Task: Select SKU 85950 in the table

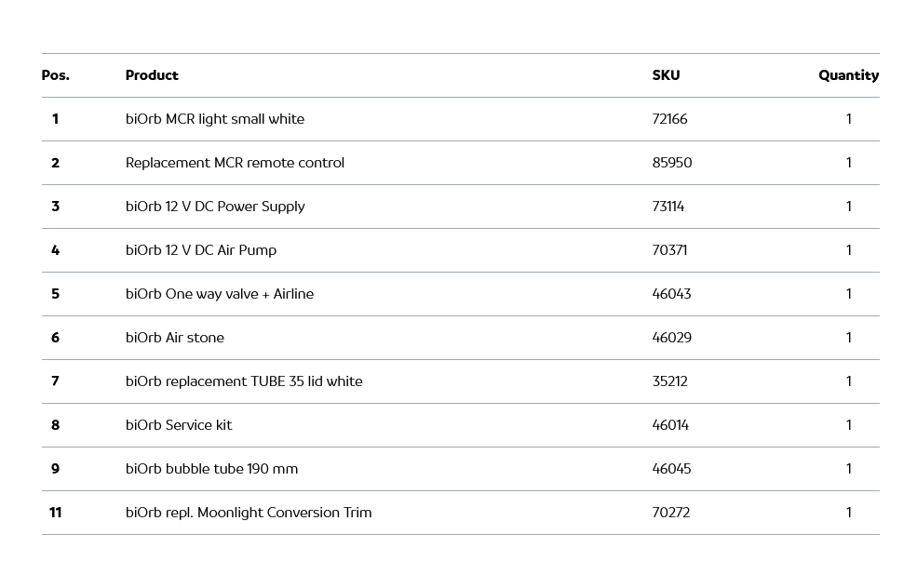Action: pyautogui.click(x=672, y=163)
